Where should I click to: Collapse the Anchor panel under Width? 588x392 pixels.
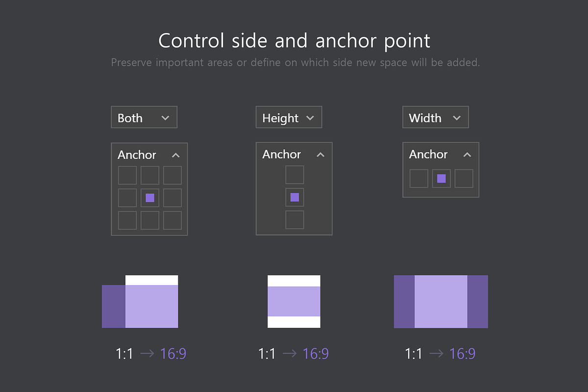pos(467,154)
